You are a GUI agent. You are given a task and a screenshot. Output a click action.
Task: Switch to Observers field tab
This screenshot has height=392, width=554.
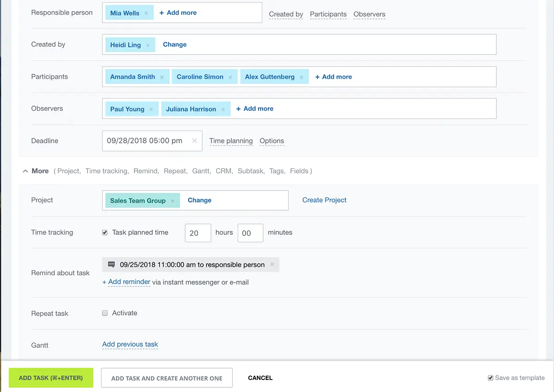point(369,14)
